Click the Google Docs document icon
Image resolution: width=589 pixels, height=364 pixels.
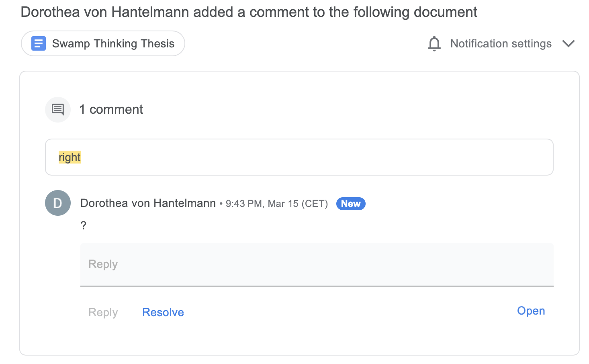tap(39, 43)
